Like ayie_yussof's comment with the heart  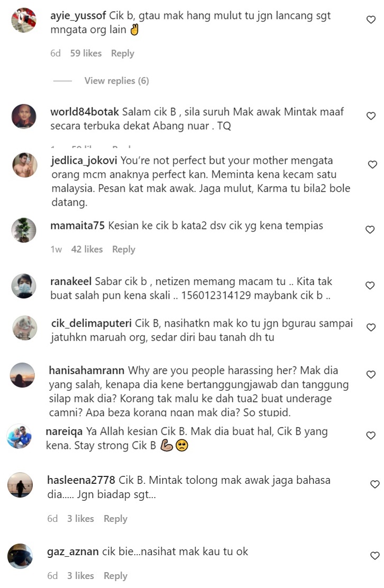(371, 20)
